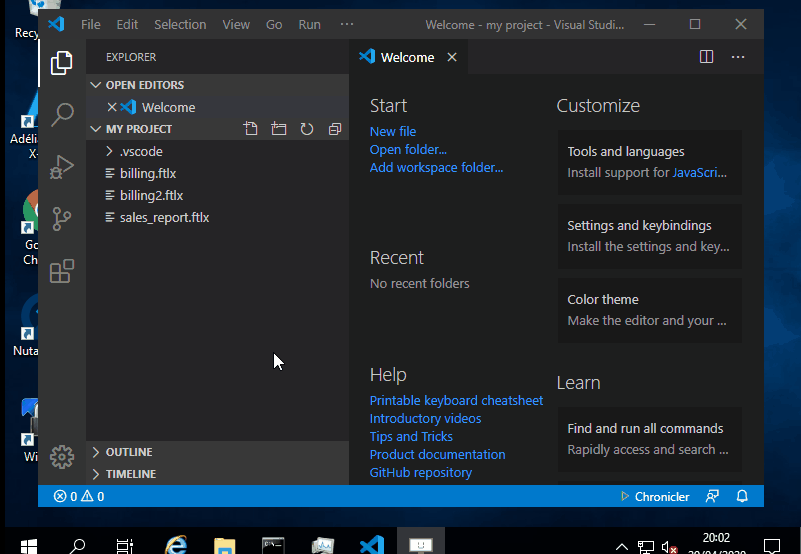Open Product documentation link
The height and width of the screenshot is (554, 801).
[x=437, y=454]
